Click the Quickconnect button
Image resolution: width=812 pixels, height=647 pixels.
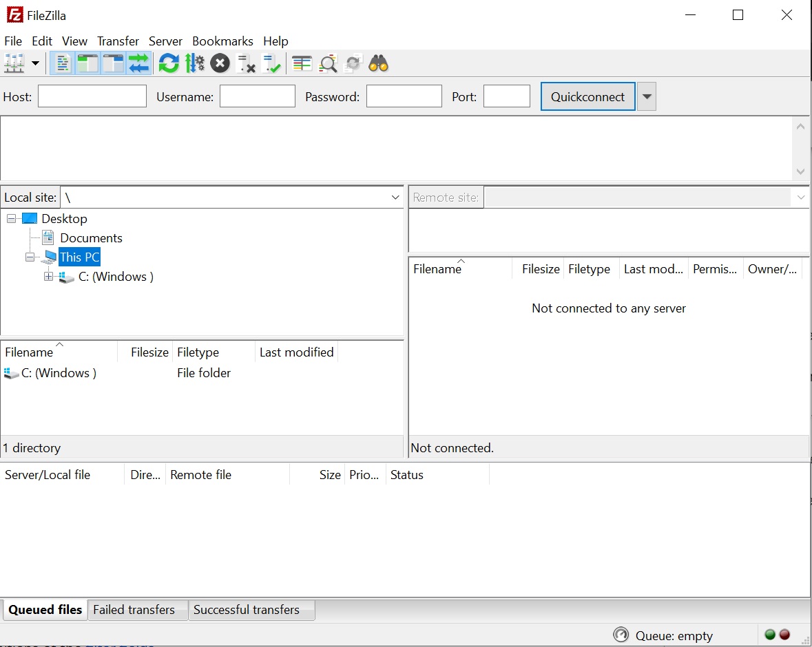(587, 97)
